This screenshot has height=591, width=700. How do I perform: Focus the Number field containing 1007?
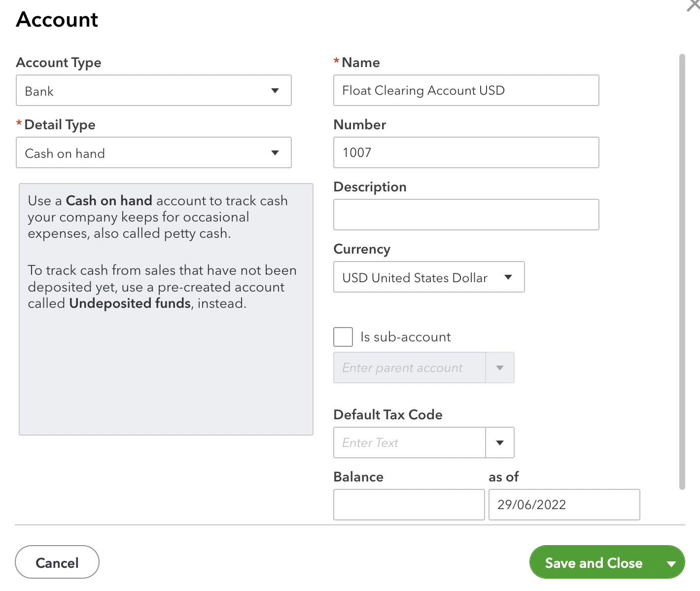click(x=466, y=153)
